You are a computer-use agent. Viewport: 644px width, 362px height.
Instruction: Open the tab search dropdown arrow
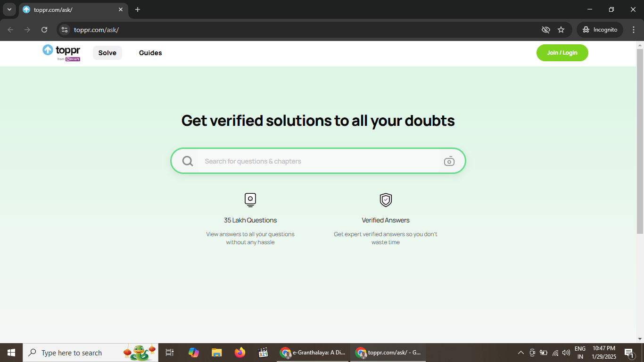point(9,9)
